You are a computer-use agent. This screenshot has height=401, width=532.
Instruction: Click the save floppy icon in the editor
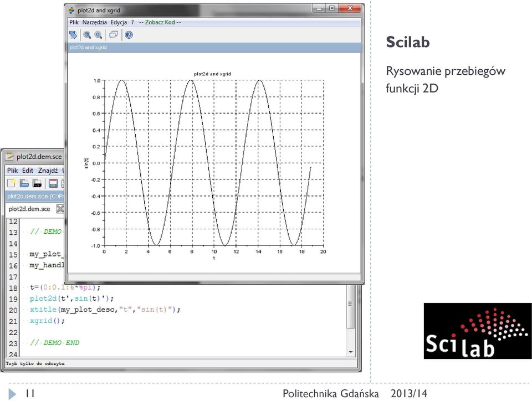pyautogui.click(x=53, y=183)
